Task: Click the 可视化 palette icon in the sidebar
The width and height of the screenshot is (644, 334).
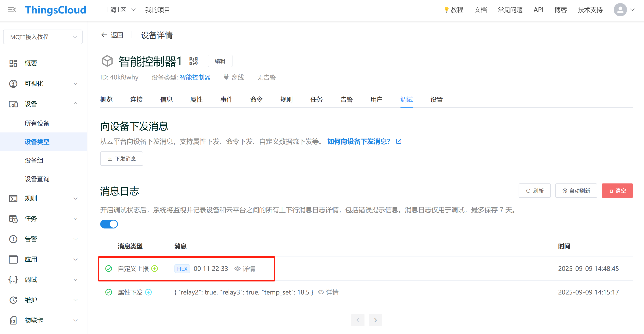Action: tap(13, 83)
